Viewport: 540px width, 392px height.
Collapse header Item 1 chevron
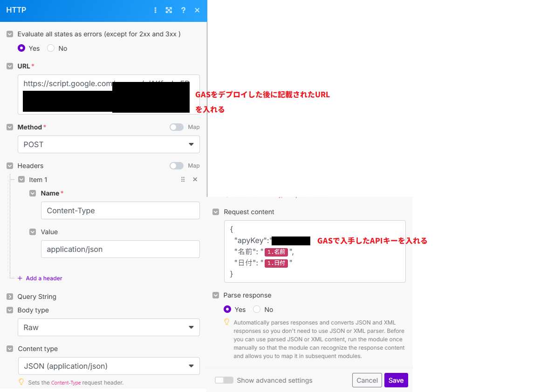tap(21, 179)
